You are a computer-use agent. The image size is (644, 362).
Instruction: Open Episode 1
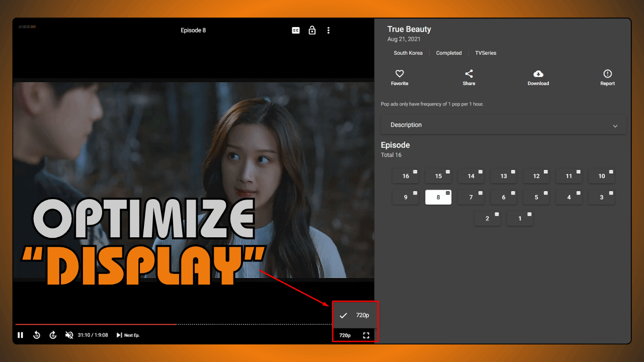click(x=520, y=218)
